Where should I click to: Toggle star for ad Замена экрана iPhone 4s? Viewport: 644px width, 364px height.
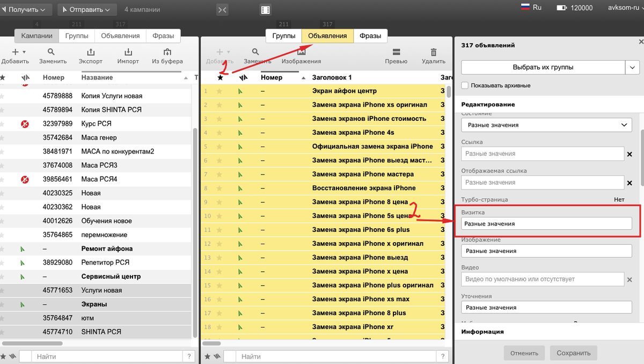click(x=219, y=133)
